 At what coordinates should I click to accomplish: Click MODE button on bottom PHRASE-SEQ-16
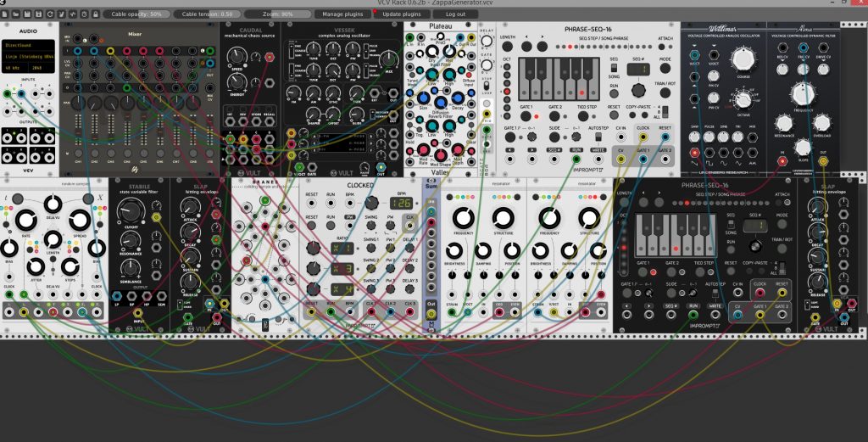coord(781,225)
